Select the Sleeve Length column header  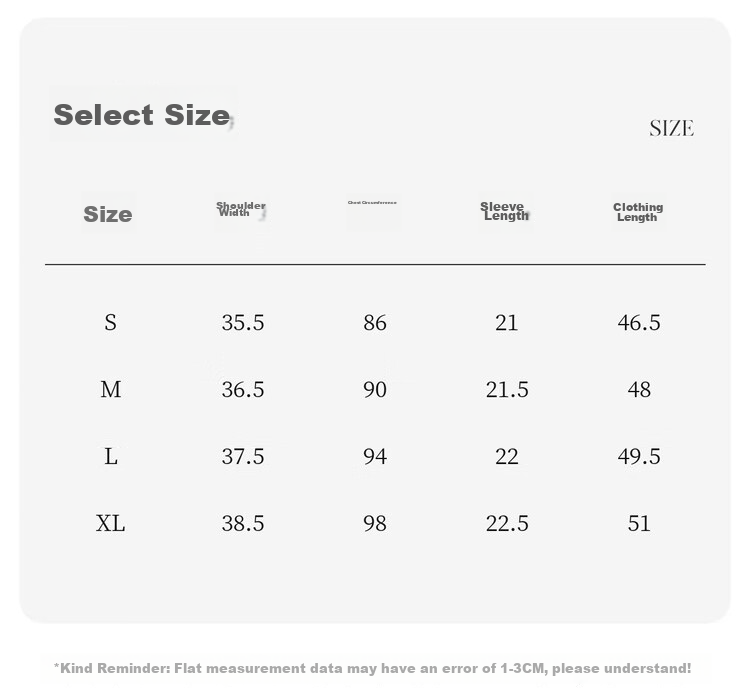coord(505,211)
